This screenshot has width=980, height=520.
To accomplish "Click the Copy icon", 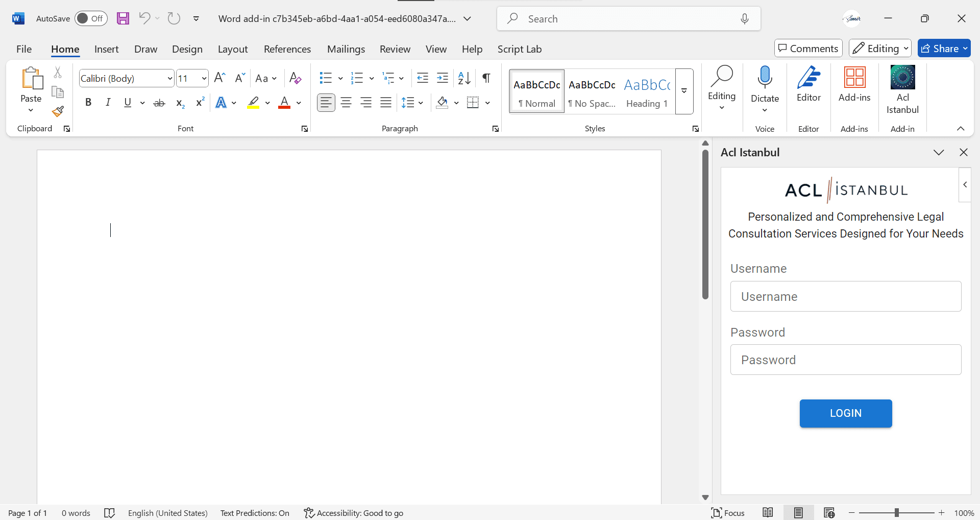I will (58, 92).
